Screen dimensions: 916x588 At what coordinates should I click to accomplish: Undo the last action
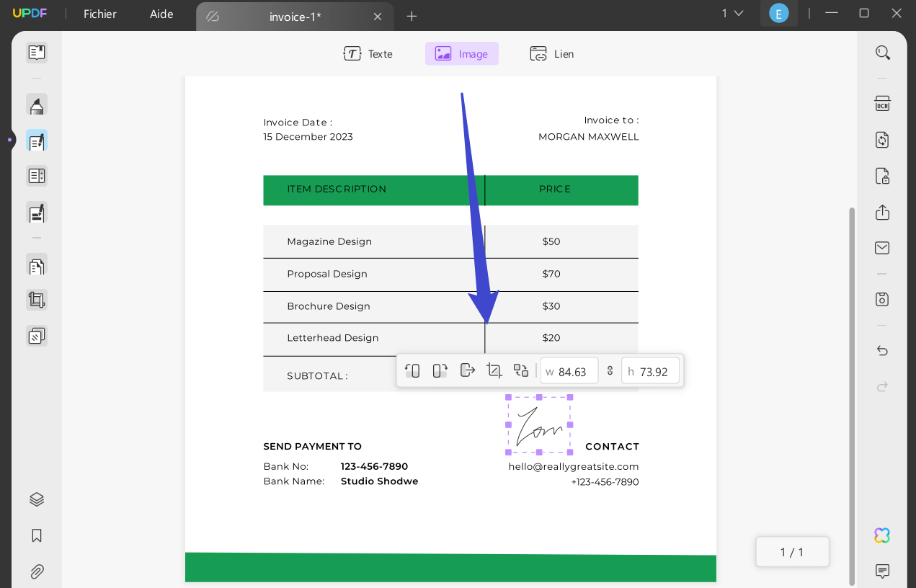(882, 350)
